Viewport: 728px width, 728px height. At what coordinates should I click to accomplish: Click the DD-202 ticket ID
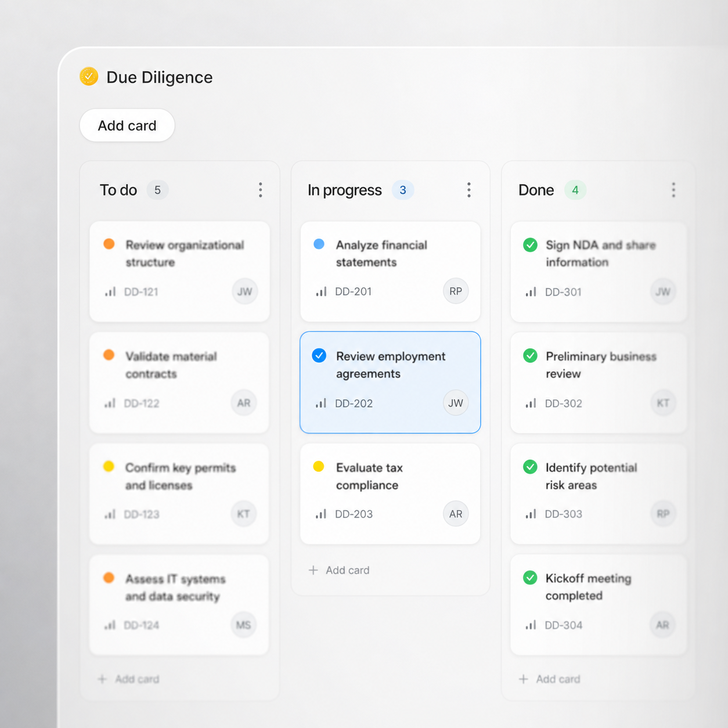(354, 403)
